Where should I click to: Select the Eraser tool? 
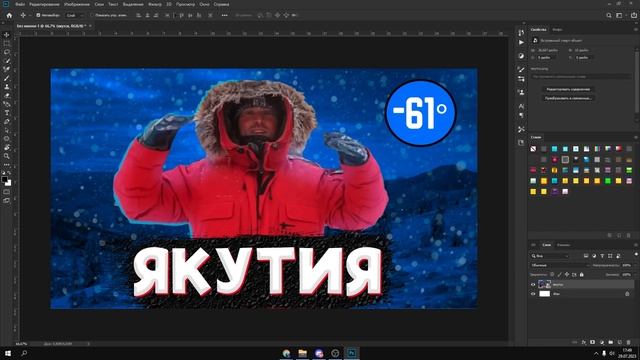click(7, 95)
